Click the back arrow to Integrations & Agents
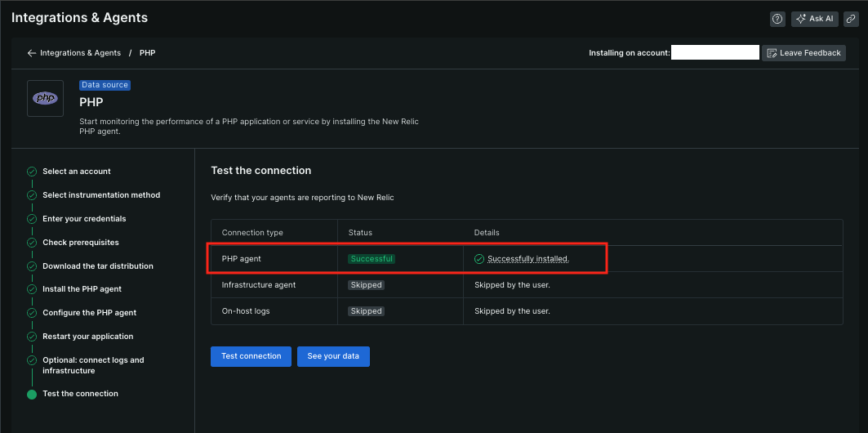The height and width of the screenshot is (433, 868). (x=32, y=53)
